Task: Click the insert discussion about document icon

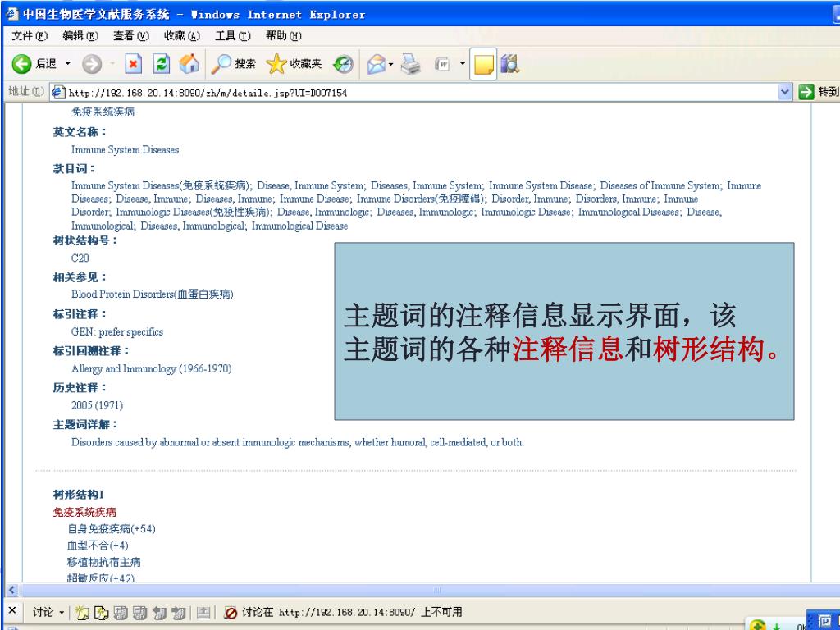Action: [101, 612]
